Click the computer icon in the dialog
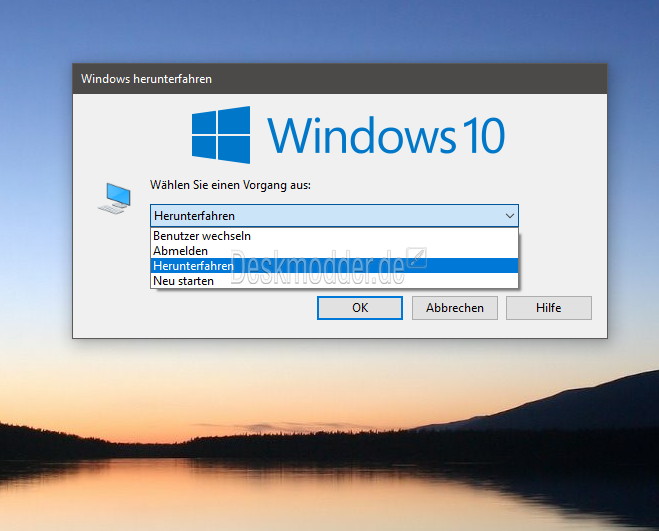Viewport: 659px width, 531px height. (x=114, y=198)
